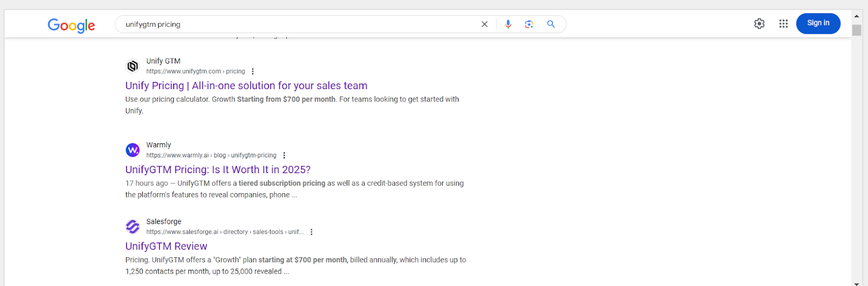
Task: Click the warmly.ai blog URL breadcrumb
Action: 212,156
